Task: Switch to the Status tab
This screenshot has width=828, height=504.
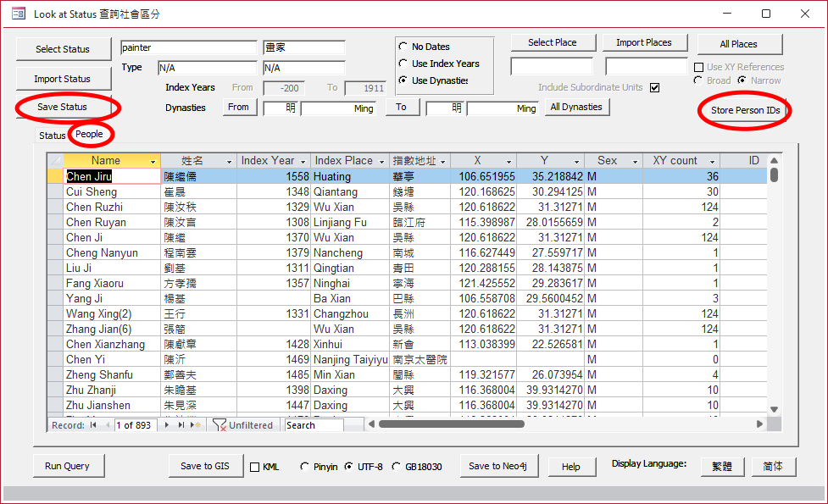Action: (52, 136)
